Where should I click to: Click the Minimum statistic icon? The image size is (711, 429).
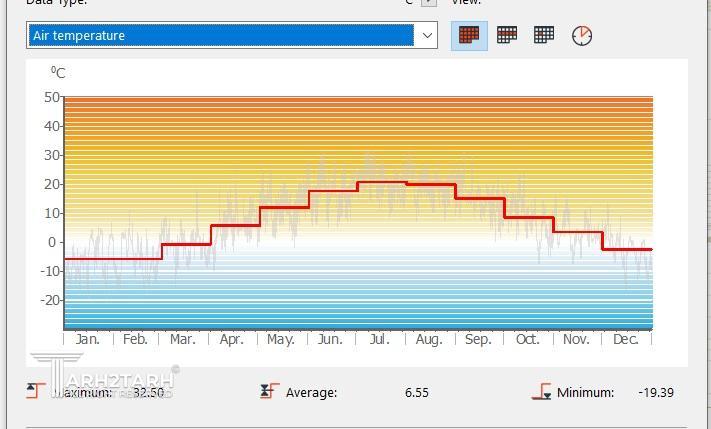click(x=541, y=392)
